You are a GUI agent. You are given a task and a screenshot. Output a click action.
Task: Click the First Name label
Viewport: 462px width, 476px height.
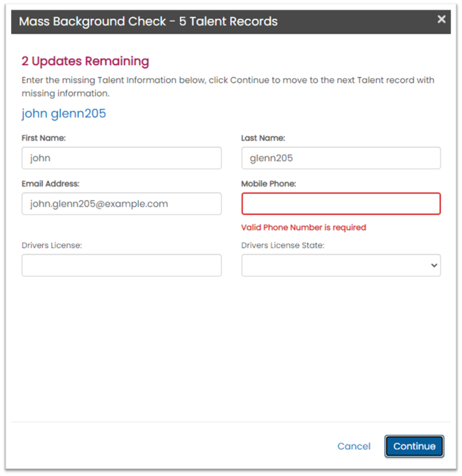[x=44, y=138]
